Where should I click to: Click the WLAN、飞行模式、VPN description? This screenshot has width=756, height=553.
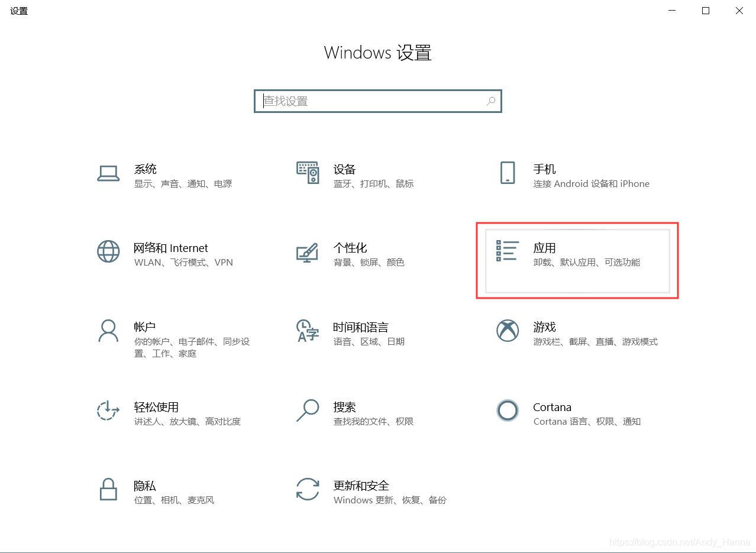[x=183, y=263]
